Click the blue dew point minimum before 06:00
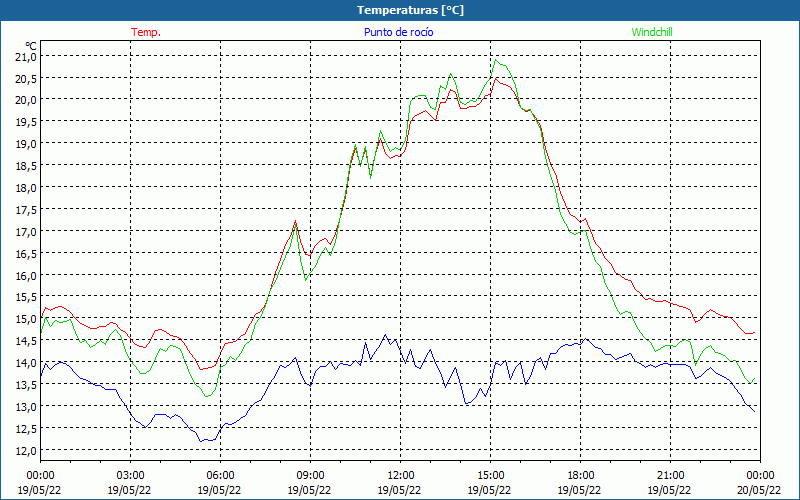Screen dimensions: 800x500 [x=202, y=441]
